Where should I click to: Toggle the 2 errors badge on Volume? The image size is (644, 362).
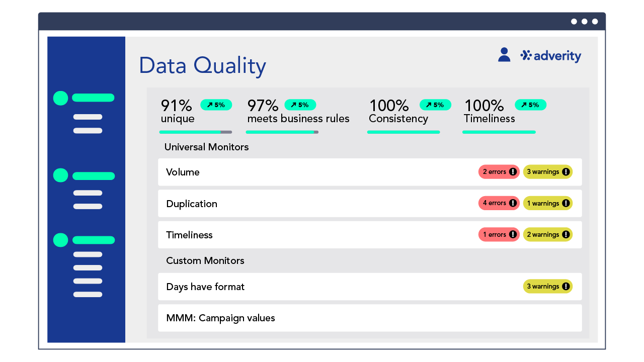(x=499, y=171)
